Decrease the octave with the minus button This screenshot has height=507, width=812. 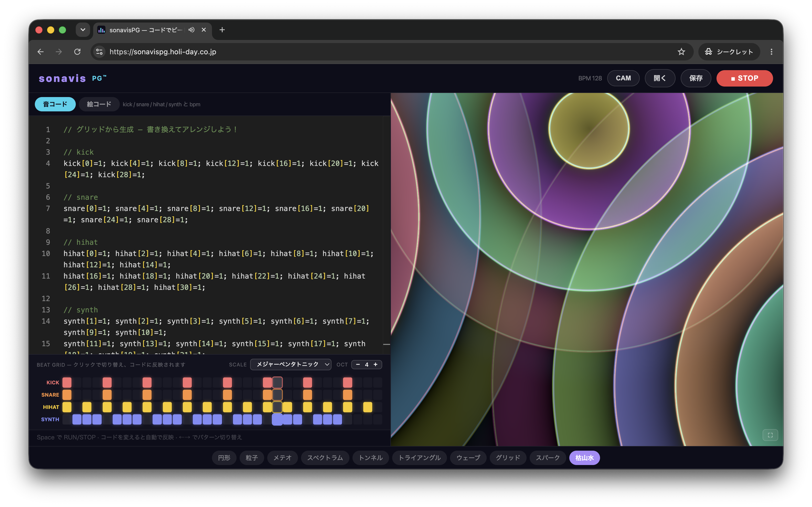click(358, 364)
